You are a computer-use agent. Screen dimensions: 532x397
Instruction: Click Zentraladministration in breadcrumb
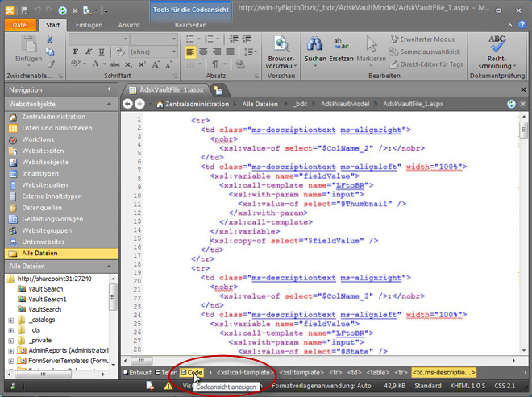[x=197, y=104]
